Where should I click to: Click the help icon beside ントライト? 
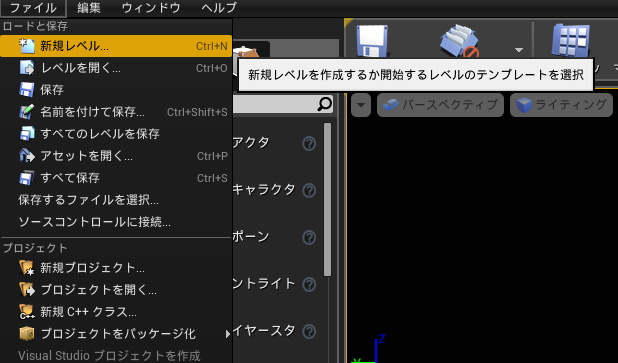[x=309, y=284]
